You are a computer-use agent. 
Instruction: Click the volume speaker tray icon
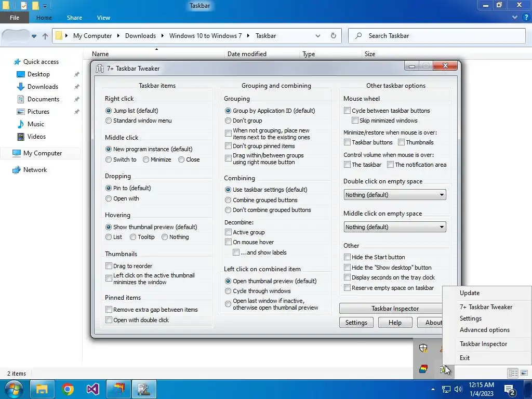[x=458, y=389]
